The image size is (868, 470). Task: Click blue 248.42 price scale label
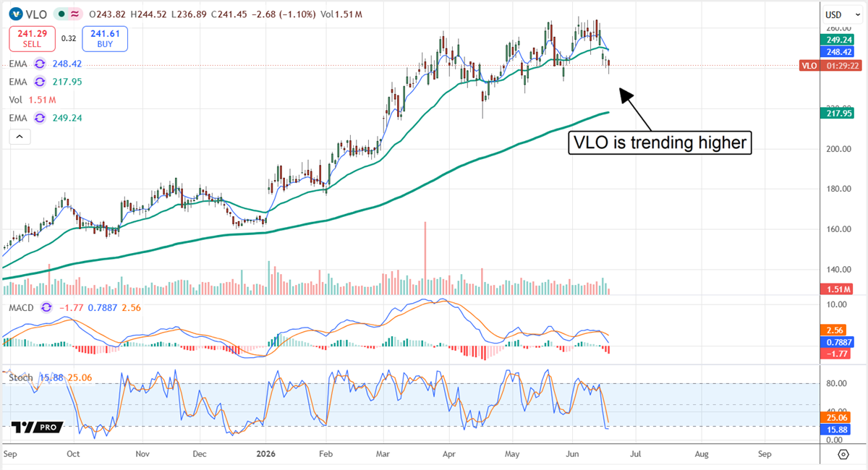pyautogui.click(x=838, y=51)
